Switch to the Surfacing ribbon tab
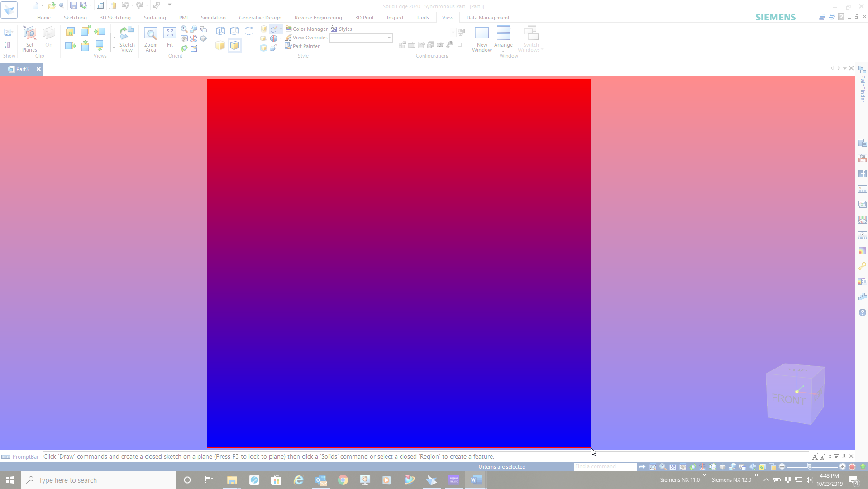868x489 pixels. click(154, 17)
